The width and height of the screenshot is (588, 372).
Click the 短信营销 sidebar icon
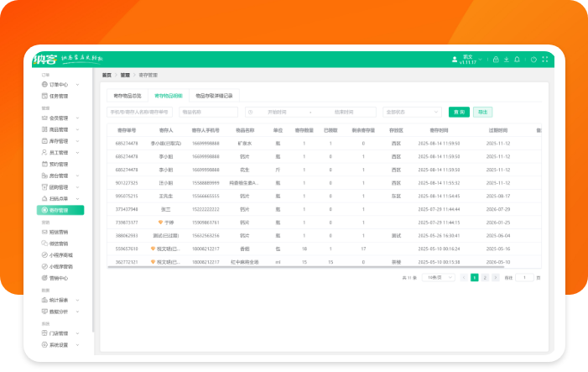44,232
